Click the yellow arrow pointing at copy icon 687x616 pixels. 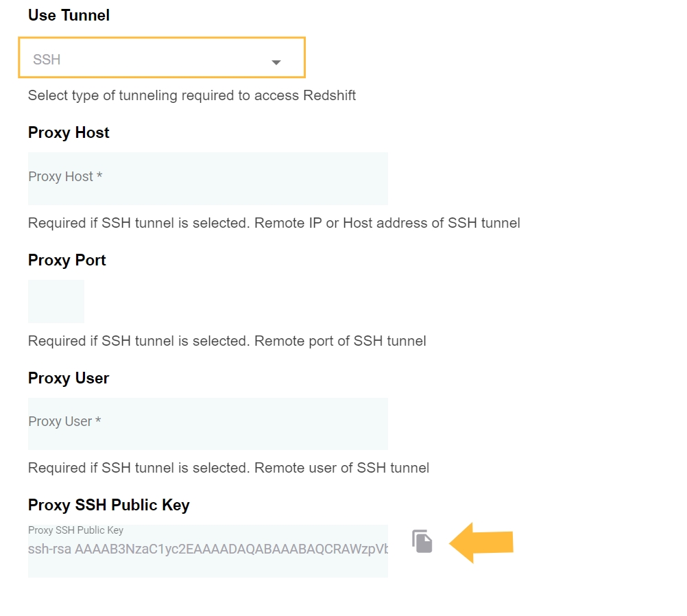(x=482, y=542)
